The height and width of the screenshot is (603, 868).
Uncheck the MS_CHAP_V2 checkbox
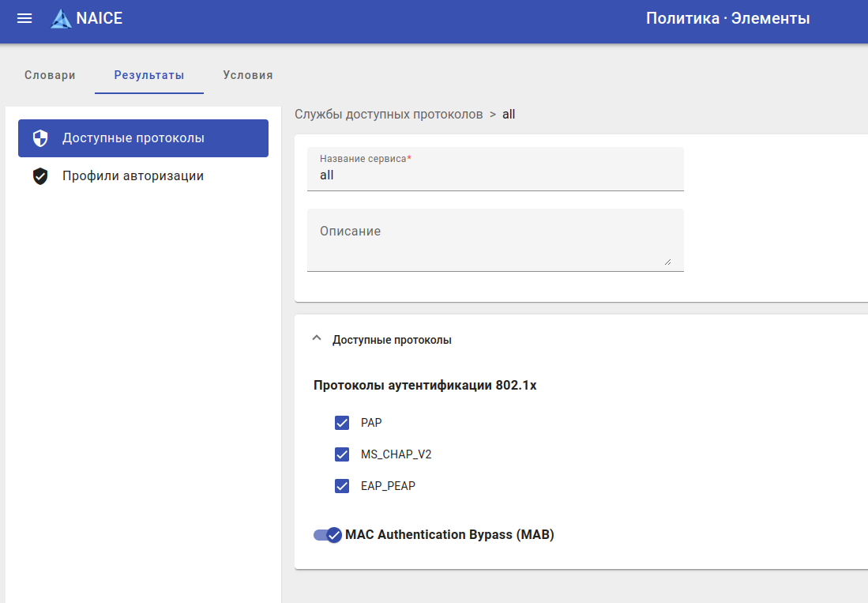coord(342,454)
